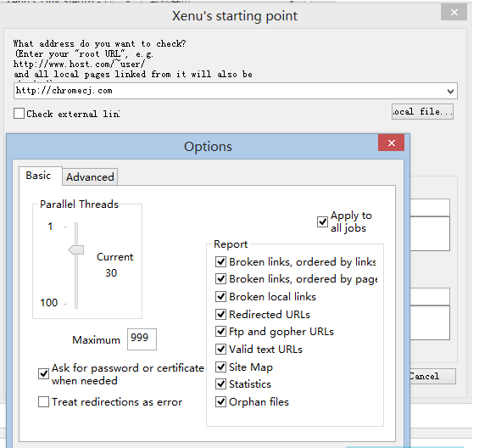
Task: Click the Xenu's starting point title text
Action: coord(235,16)
